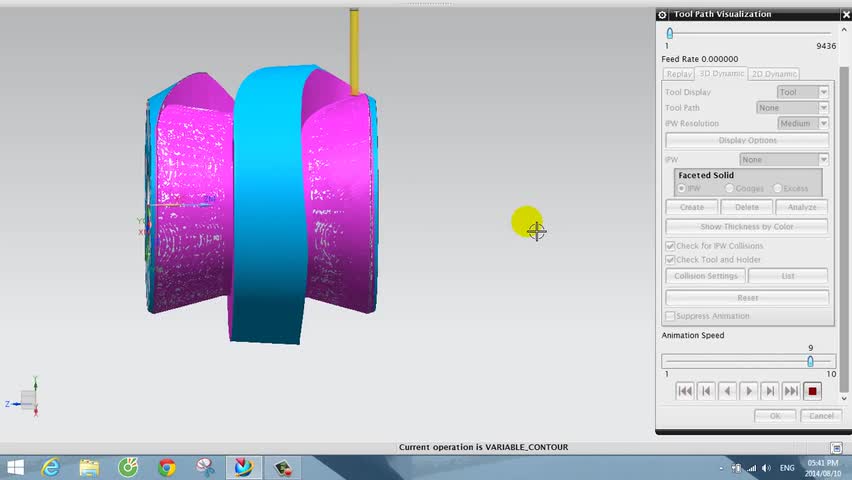Click the Display Options button
The image size is (852, 480).
[747, 140]
